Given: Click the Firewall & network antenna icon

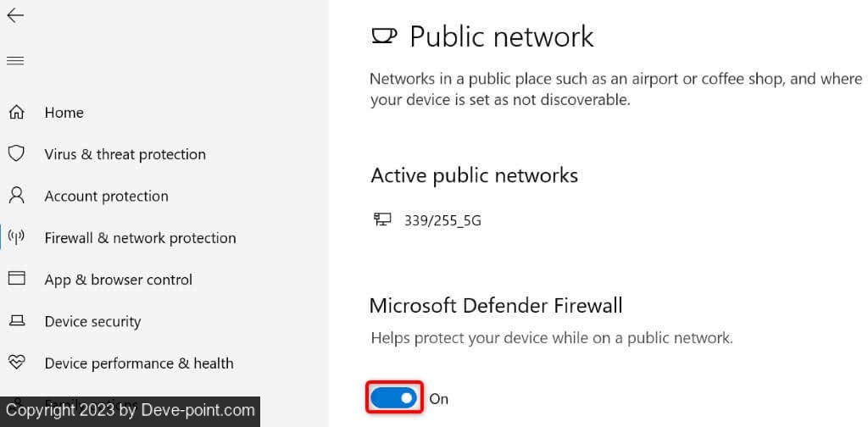Looking at the screenshot, I should [x=16, y=237].
